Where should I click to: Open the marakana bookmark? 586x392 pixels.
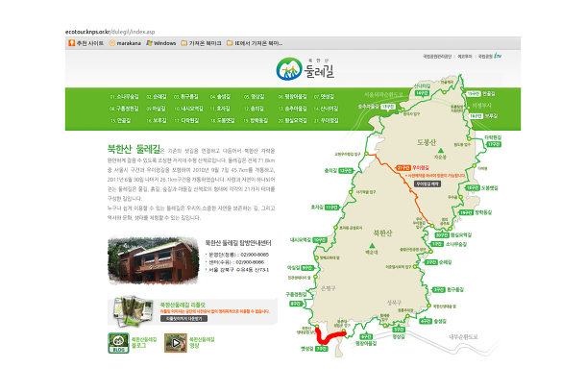pyautogui.click(x=125, y=43)
